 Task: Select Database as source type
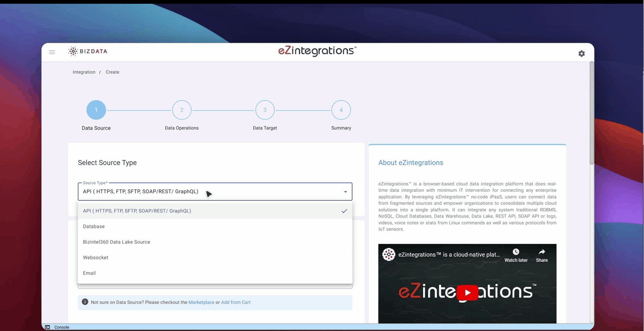94,226
